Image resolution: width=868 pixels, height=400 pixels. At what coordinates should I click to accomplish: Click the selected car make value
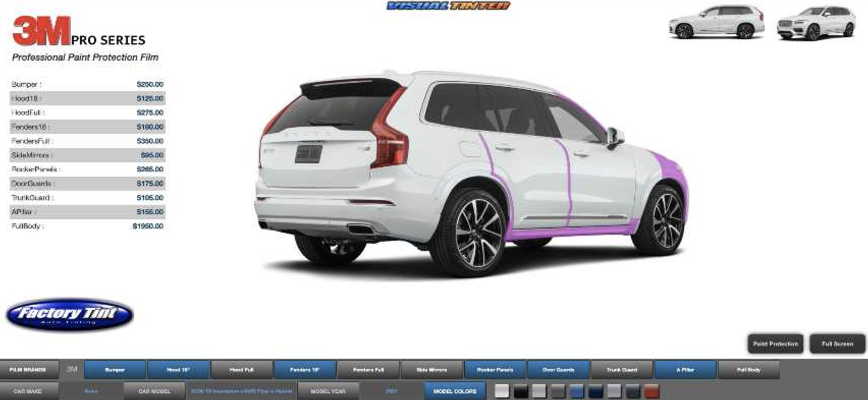point(91,391)
